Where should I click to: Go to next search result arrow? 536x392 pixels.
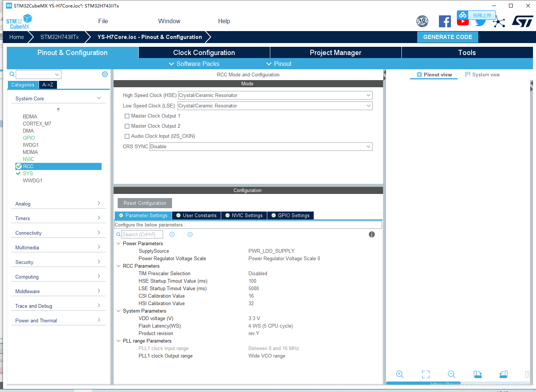(190, 234)
